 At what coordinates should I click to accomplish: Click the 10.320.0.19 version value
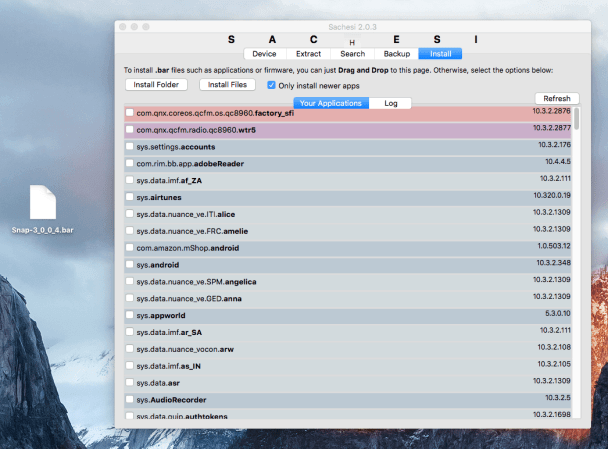552,195
